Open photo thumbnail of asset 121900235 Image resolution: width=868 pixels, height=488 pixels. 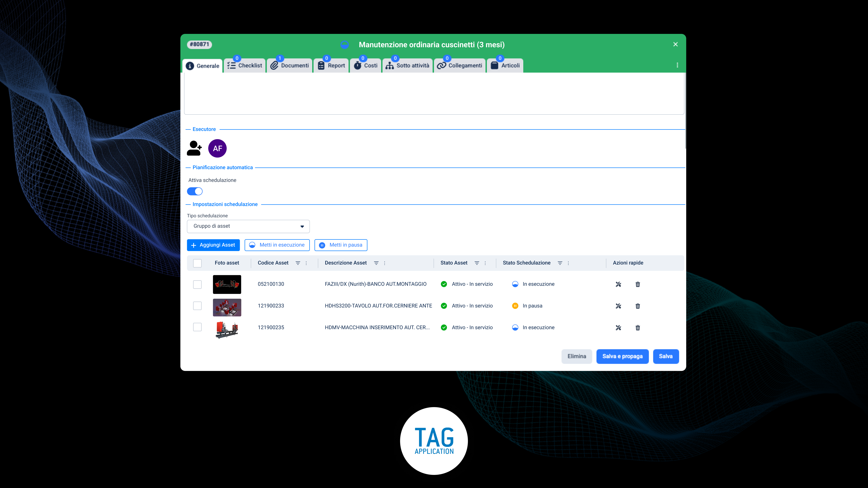tap(227, 329)
